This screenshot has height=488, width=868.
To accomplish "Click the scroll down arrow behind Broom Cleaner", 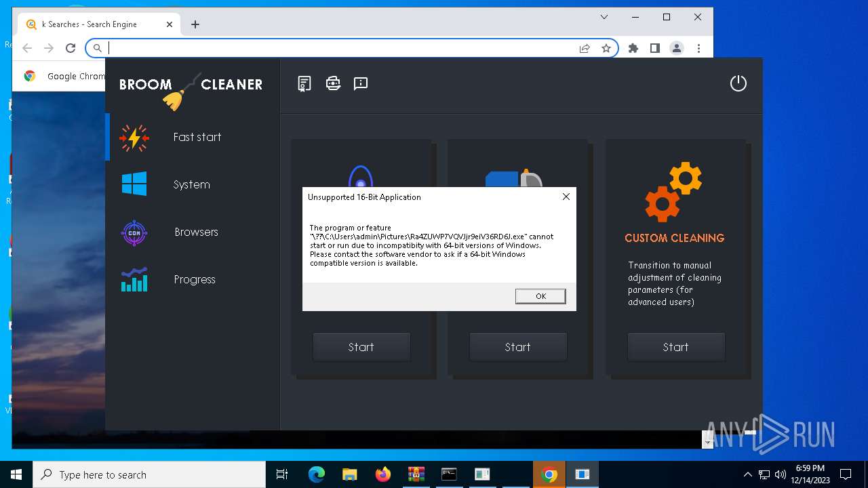I will pos(707,441).
